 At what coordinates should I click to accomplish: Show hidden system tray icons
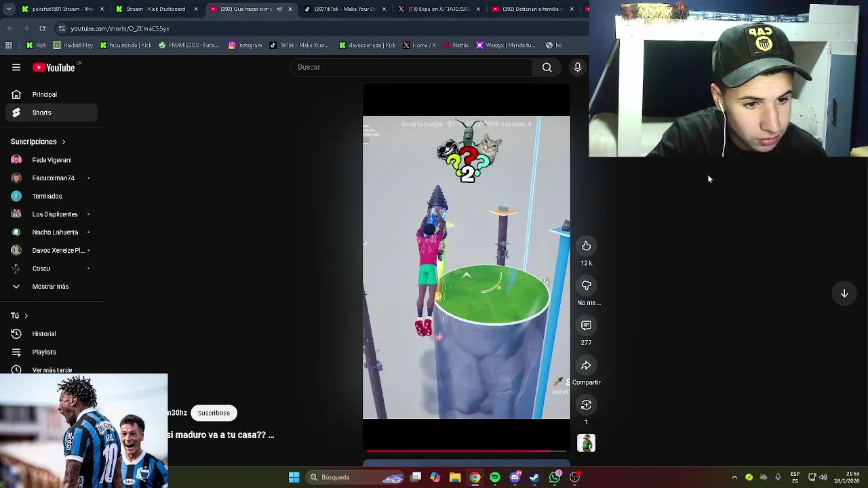tap(734, 477)
